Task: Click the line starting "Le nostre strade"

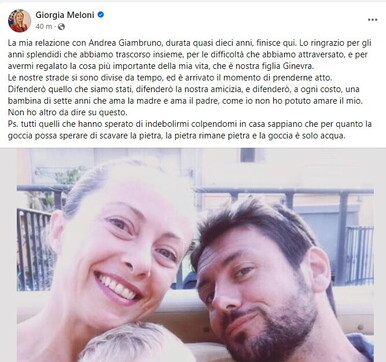Action: coord(171,78)
